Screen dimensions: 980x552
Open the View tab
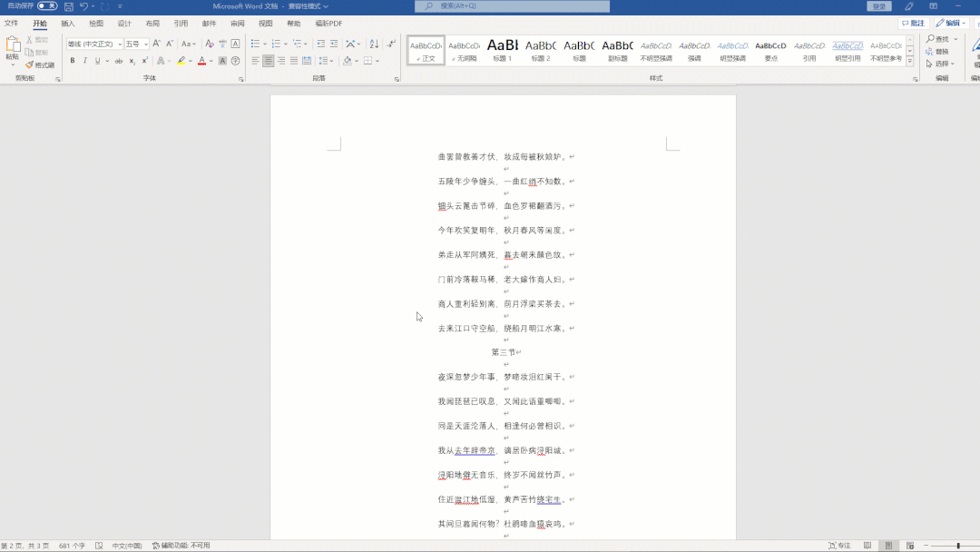[266, 24]
